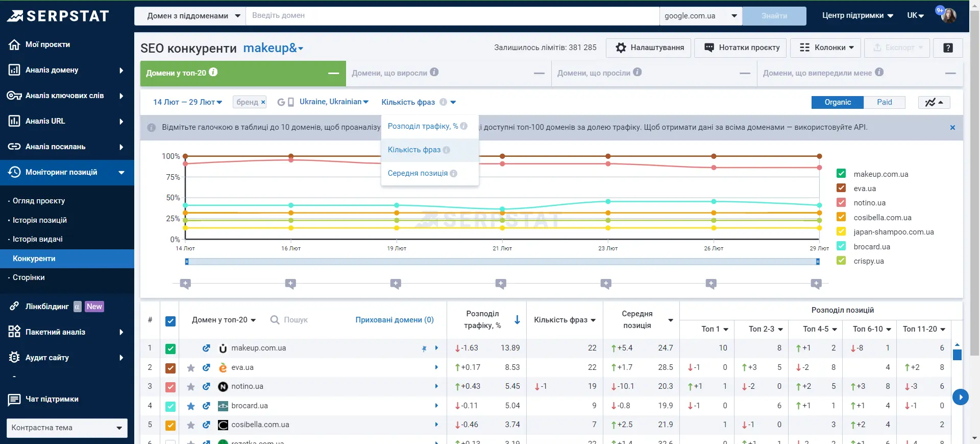Toggle the select-all checkbox in table header
This screenshot has width=980, height=444.
170,321
